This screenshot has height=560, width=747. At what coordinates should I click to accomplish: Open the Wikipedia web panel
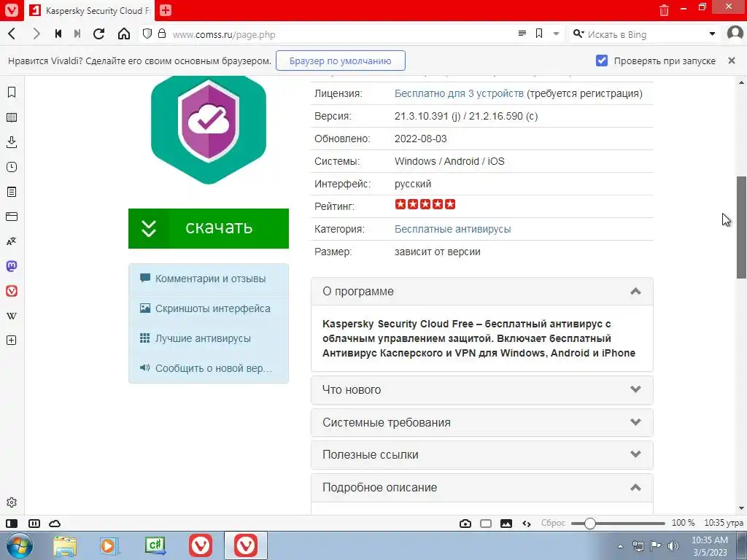pos(12,315)
